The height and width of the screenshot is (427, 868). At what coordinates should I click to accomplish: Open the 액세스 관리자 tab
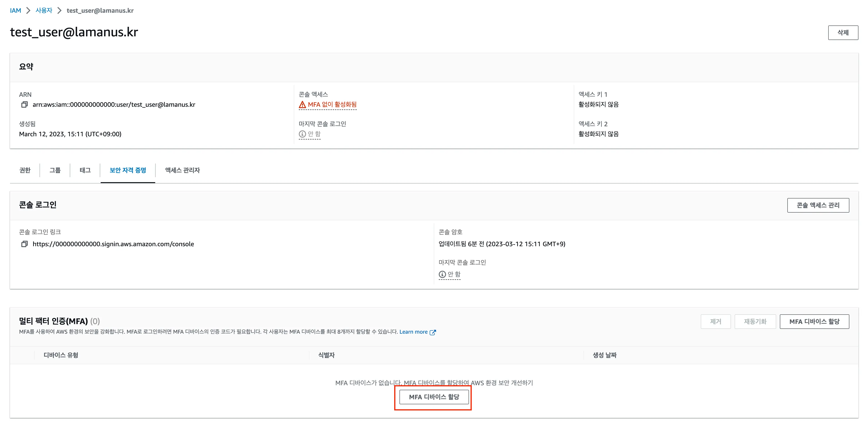[x=182, y=170]
